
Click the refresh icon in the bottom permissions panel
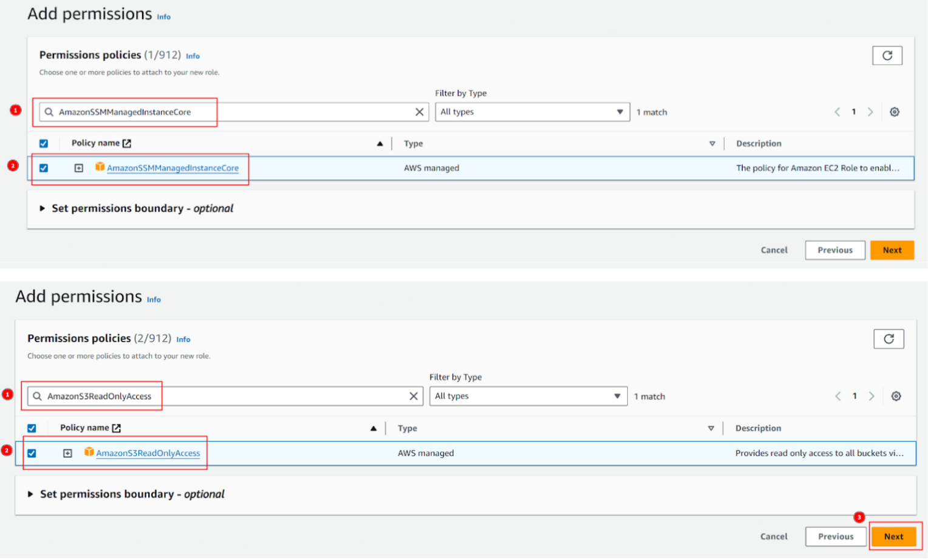coord(889,339)
